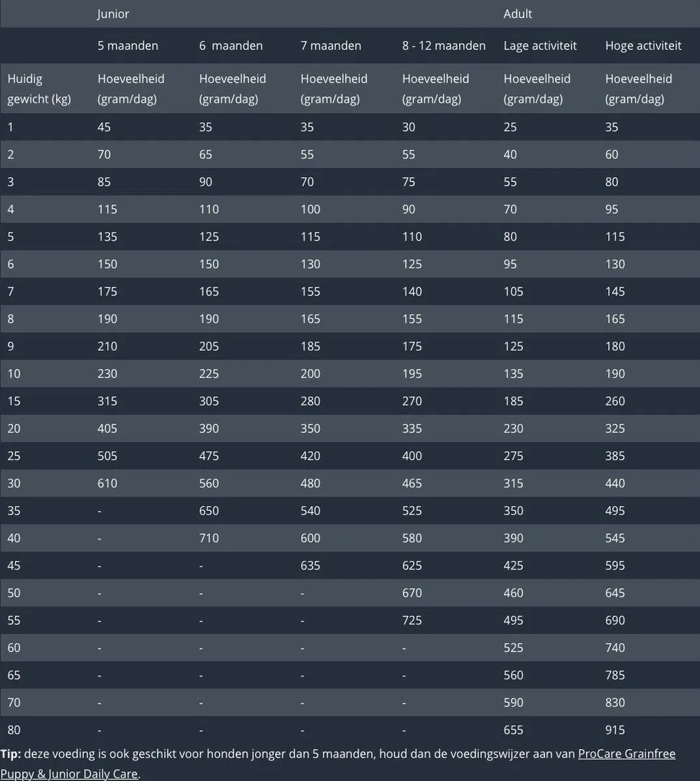Select the 8 - 12 maanden header
This screenshot has height=781, width=700.
[x=443, y=46]
